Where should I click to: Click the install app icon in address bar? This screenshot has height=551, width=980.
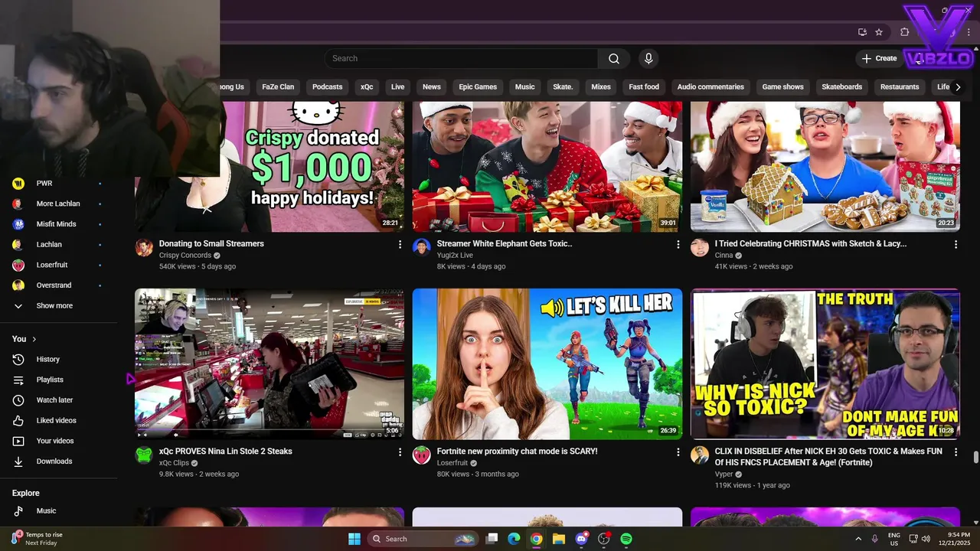(862, 32)
